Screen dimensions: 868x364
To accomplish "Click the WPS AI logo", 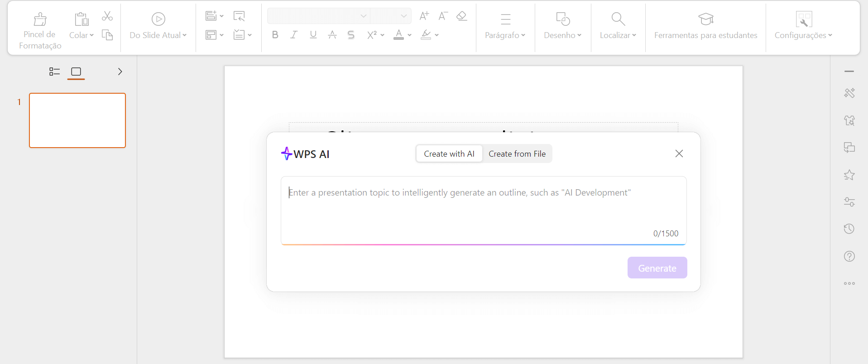I will tap(305, 154).
